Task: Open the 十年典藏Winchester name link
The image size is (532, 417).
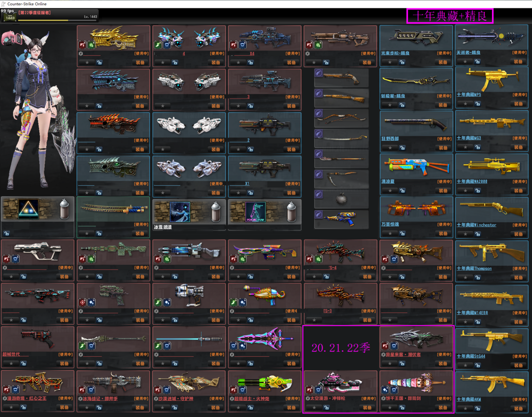Action: coord(476,225)
